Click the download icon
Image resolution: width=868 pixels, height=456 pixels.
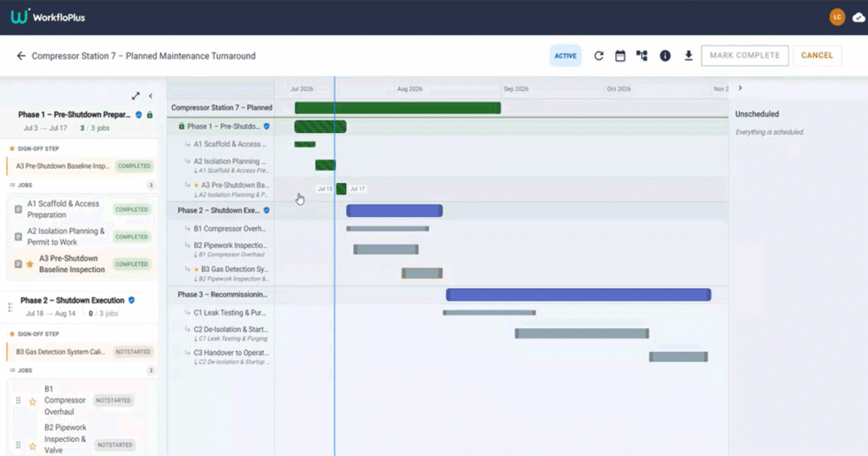(688, 56)
